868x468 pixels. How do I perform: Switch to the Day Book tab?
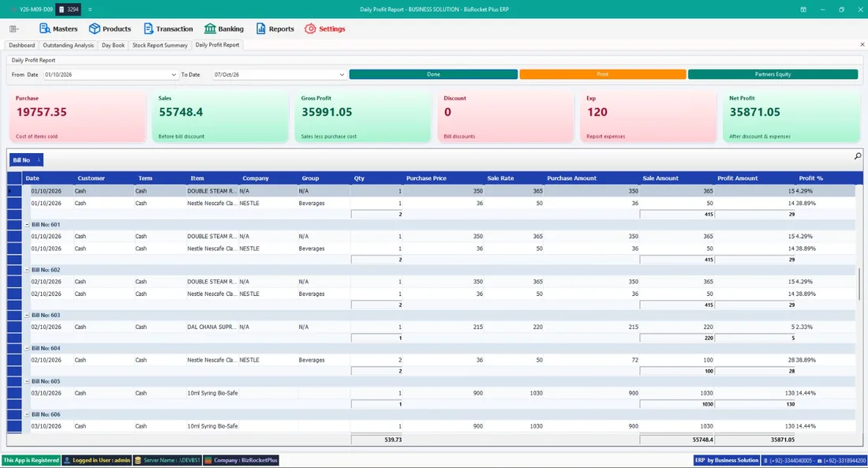[113, 46]
